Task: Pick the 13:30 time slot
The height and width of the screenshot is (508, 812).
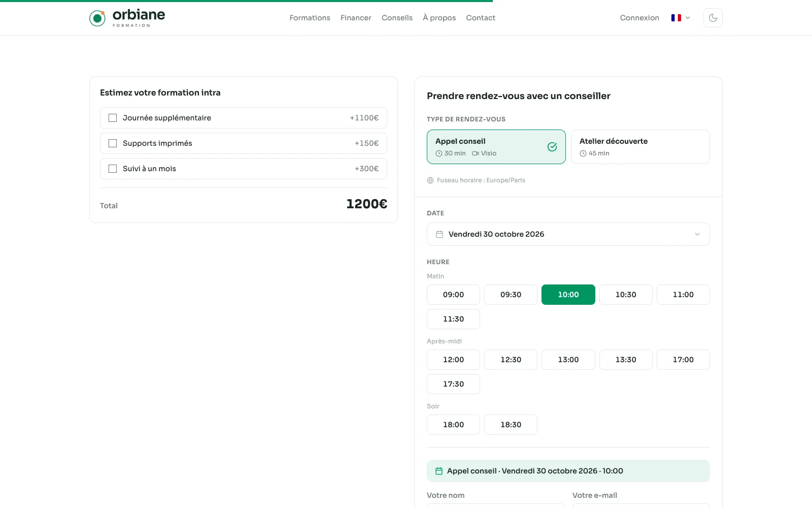Action: point(626,360)
